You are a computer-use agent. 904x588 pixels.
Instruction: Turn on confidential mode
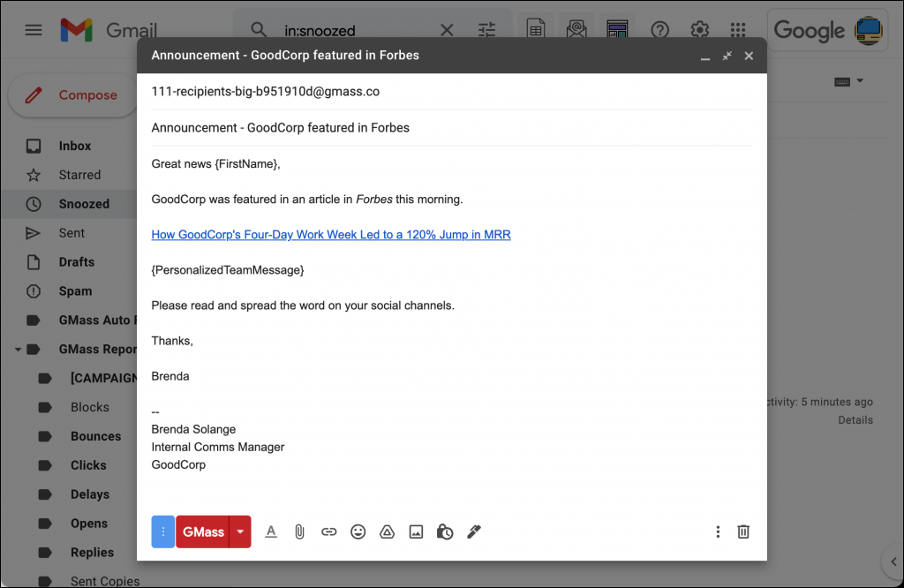point(445,531)
